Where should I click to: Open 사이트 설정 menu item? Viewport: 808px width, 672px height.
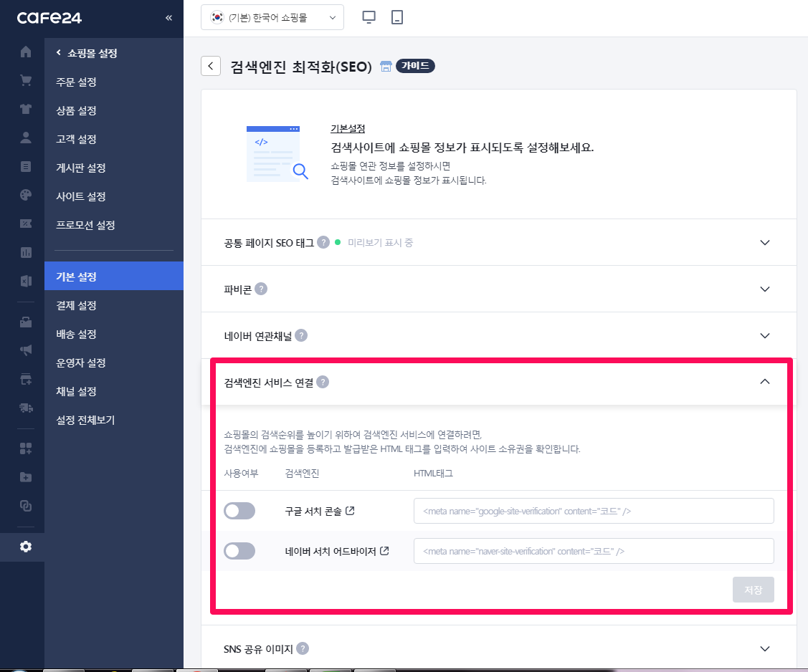pos(81,196)
